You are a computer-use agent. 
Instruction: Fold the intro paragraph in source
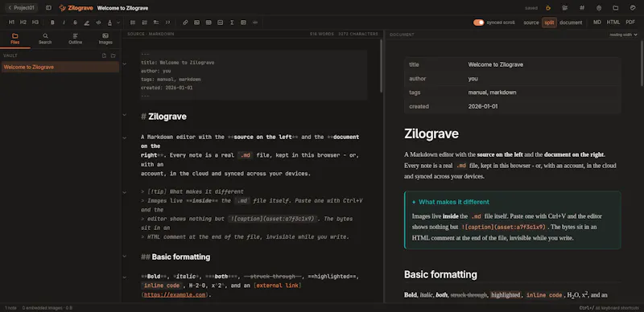125,138
